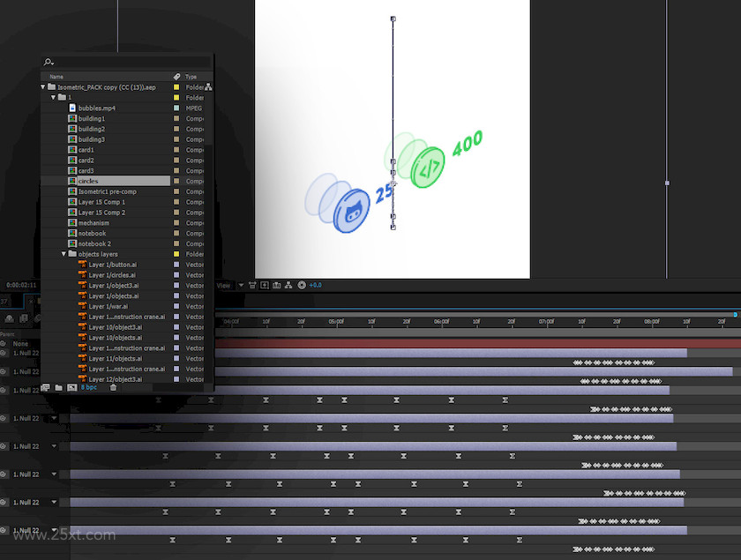The width and height of the screenshot is (741, 560).
Task: Click the Layer 1/war.ai Illustrator file icon
Action: 83,306
